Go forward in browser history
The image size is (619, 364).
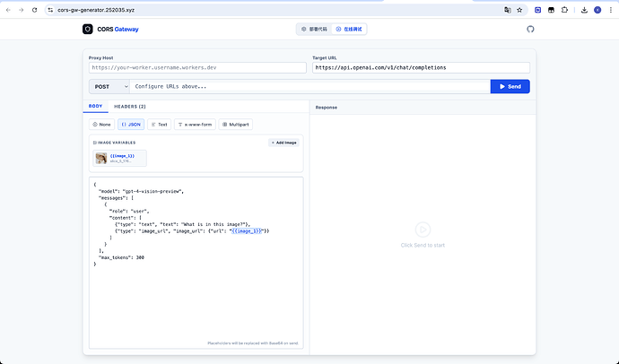tap(22, 10)
